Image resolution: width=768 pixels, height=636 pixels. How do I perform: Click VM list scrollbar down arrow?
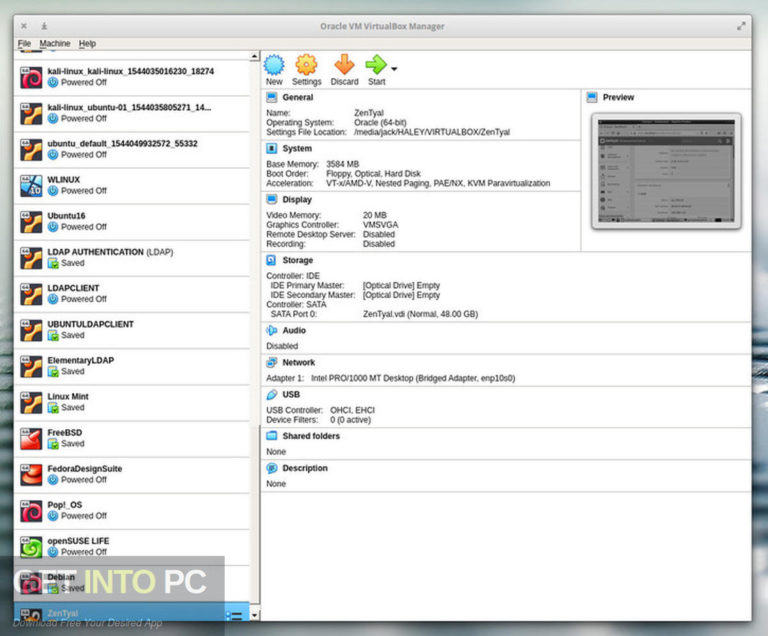(x=254, y=615)
